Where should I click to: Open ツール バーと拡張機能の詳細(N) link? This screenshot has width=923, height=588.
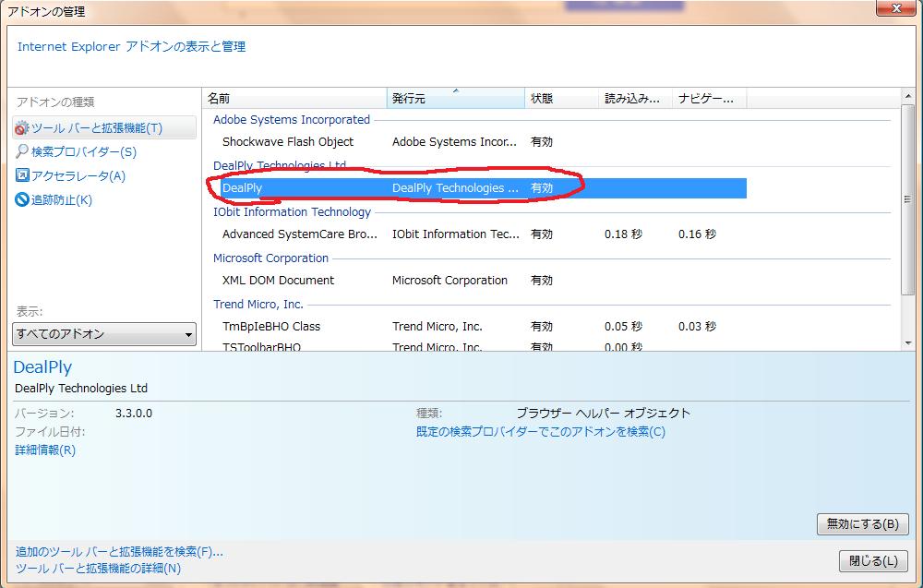pyautogui.click(x=98, y=569)
